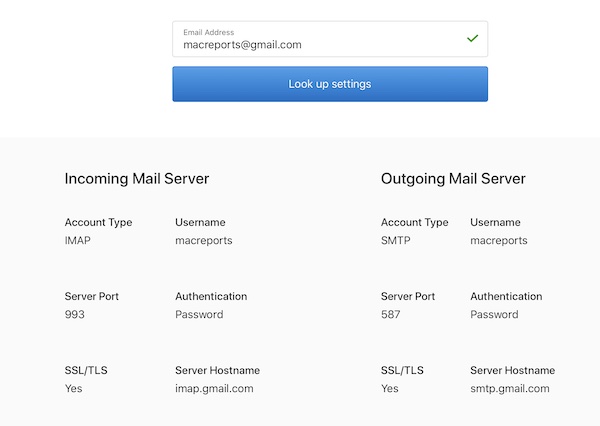Click the incoming Server Hostname label
This screenshot has height=426, width=600.
(217, 370)
